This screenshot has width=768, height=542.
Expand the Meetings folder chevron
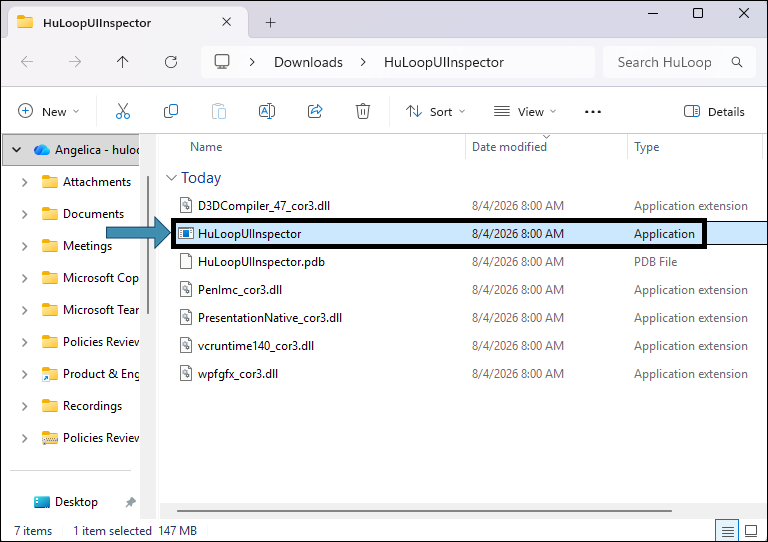point(24,246)
